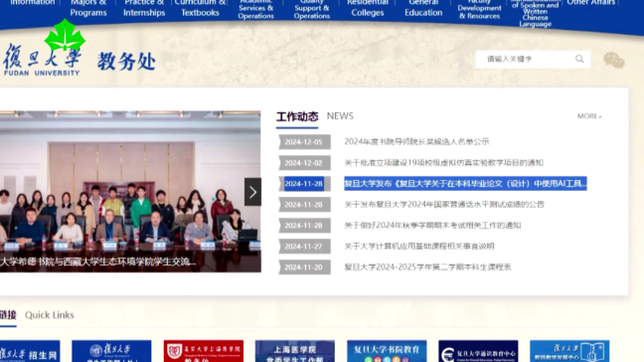Open the 2024-12-05 news item
This screenshot has width=644, height=362.
416,142
